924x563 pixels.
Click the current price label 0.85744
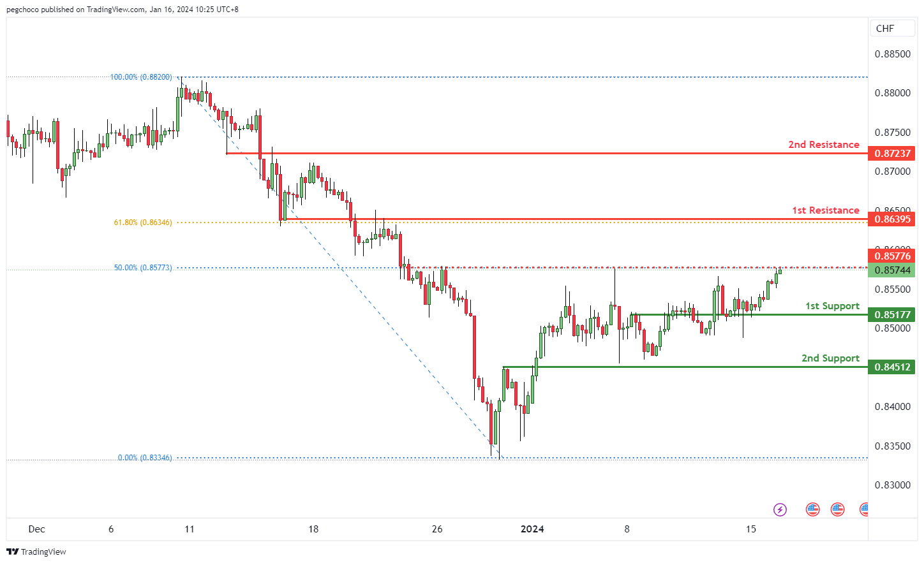[892, 270]
